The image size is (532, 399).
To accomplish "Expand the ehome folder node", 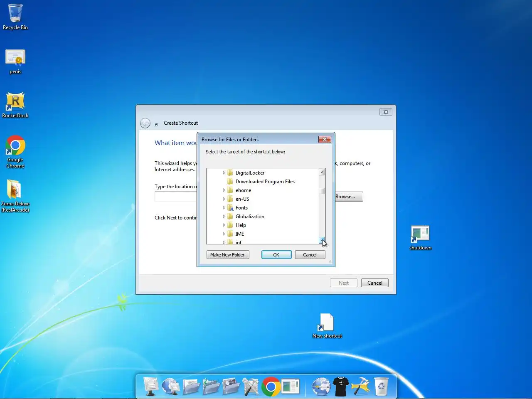I will click(x=224, y=190).
